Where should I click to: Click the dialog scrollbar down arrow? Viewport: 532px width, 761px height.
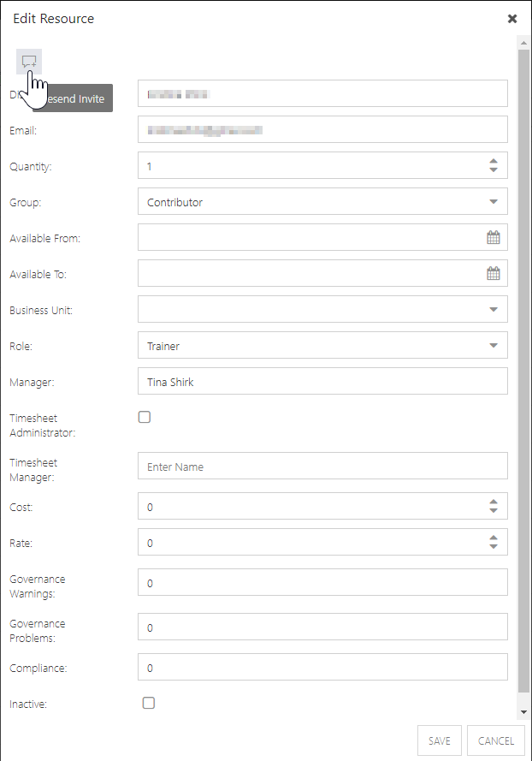(523, 712)
